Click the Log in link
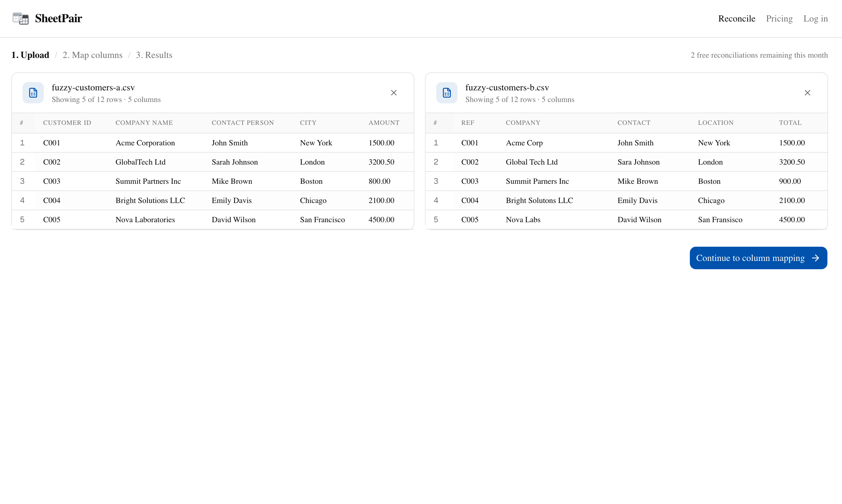Viewport: 842px width, 504px height. click(815, 18)
